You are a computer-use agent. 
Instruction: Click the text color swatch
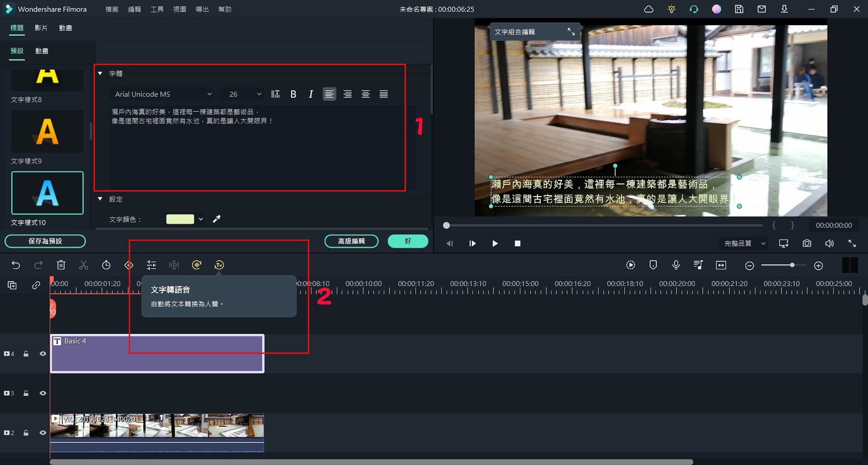[180, 219]
